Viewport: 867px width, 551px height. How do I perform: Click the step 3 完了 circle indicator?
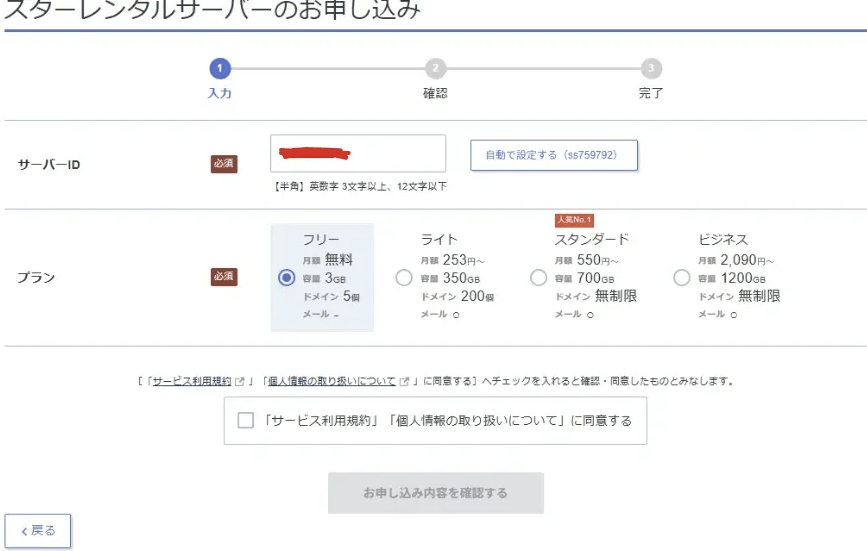(651, 68)
